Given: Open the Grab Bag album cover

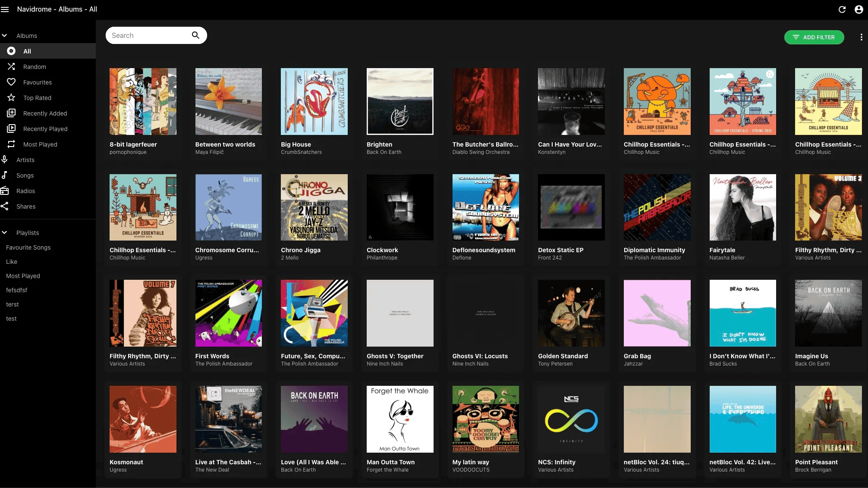Looking at the screenshot, I should click(657, 313).
